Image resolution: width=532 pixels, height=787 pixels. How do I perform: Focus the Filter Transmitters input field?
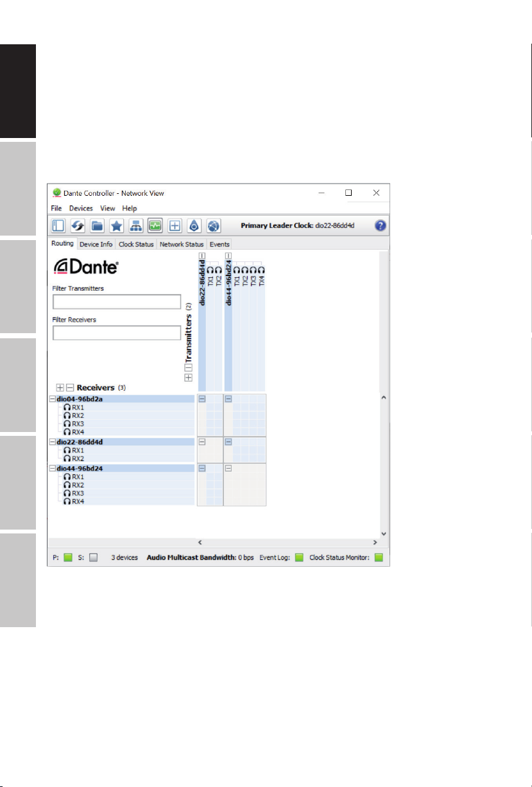(117, 302)
